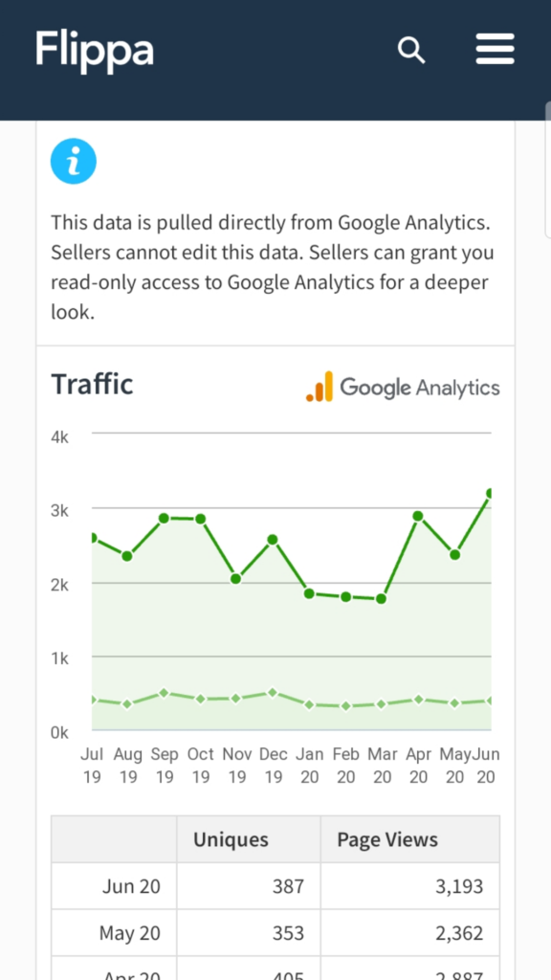Screen dimensions: 551x980
Task: Click the Oct 19 axis label
Action: pos(201,766)
